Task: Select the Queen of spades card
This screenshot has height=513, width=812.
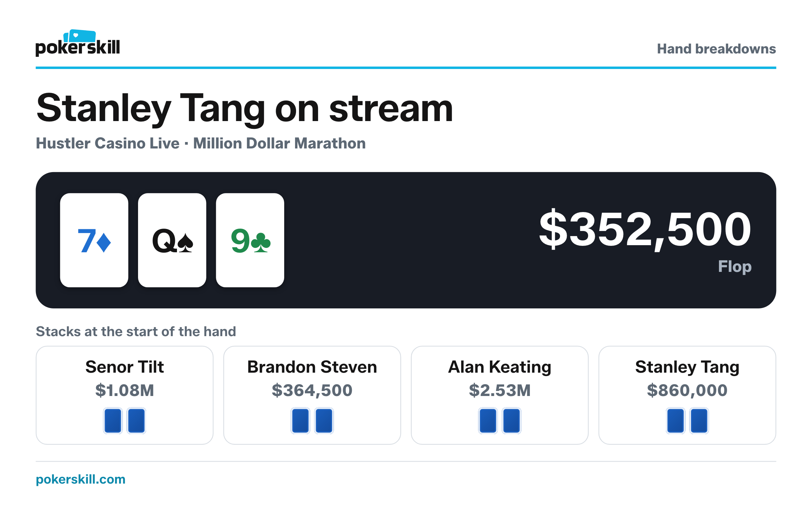Action: tap(172, 240)
